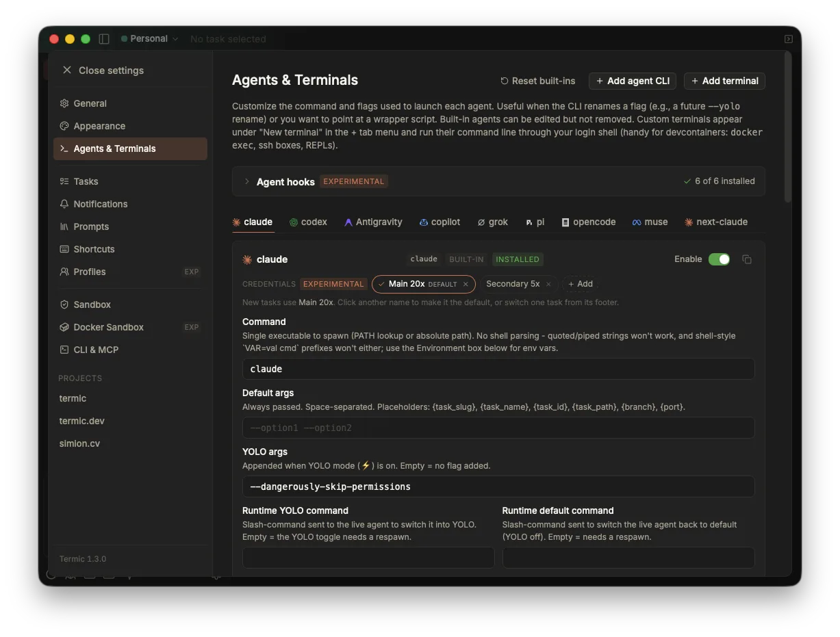
Task: Switch to the Antigravity agent tab
Action: [x=373, y=222]
